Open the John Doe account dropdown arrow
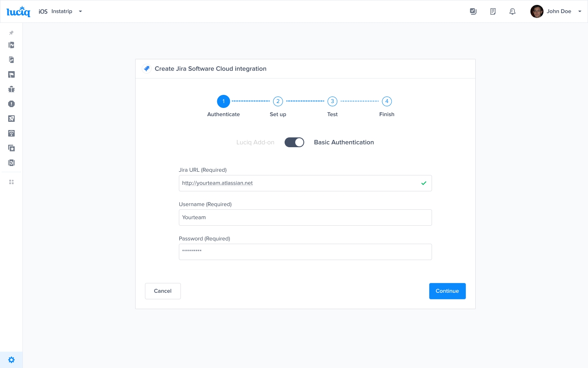Viewport: 588px width, 368px height. (x=579, y=11)
